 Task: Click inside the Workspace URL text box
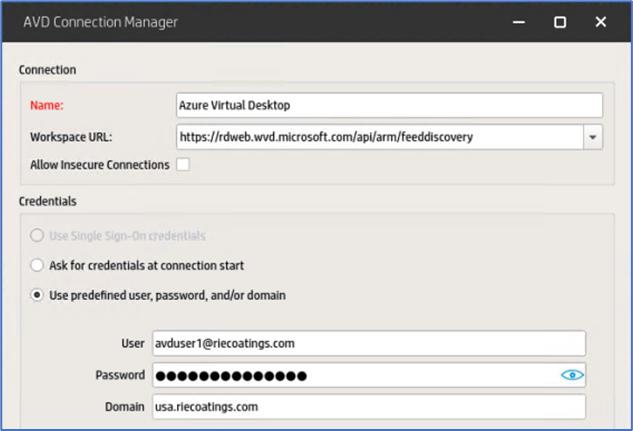[x=380, y=137]
